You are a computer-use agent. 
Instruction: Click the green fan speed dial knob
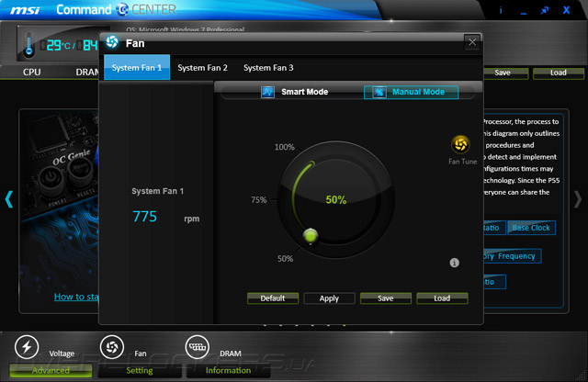coord(311,236)
